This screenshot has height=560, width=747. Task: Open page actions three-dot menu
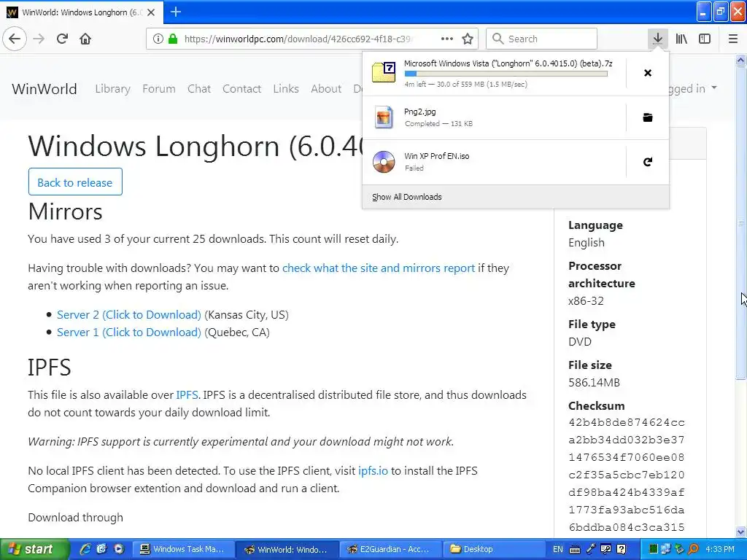tap(447, 39)
